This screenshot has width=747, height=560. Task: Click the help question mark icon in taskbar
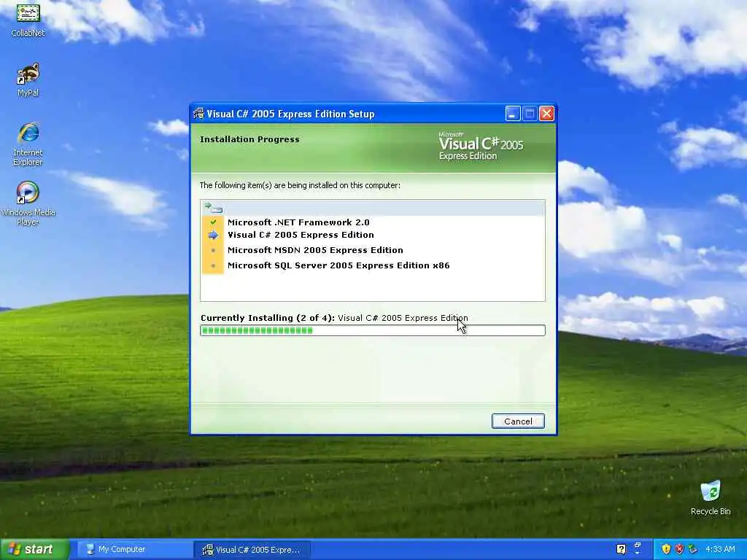tap(621, 549)
